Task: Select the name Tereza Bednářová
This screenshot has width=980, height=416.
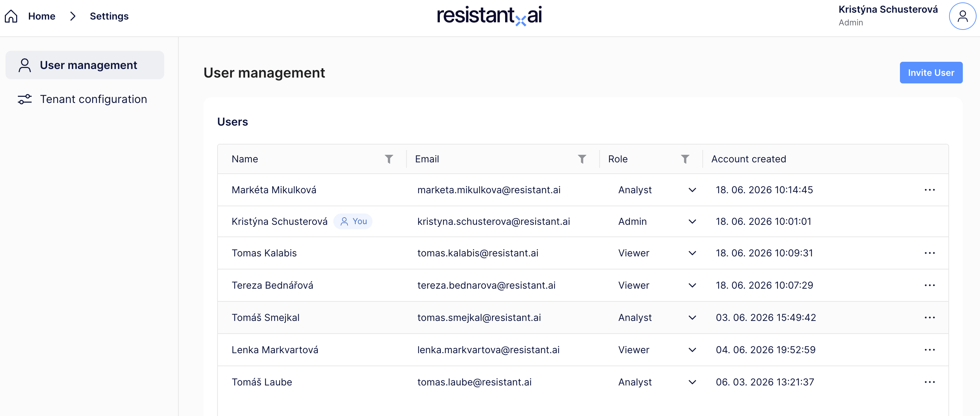Action: click(272, 285)
